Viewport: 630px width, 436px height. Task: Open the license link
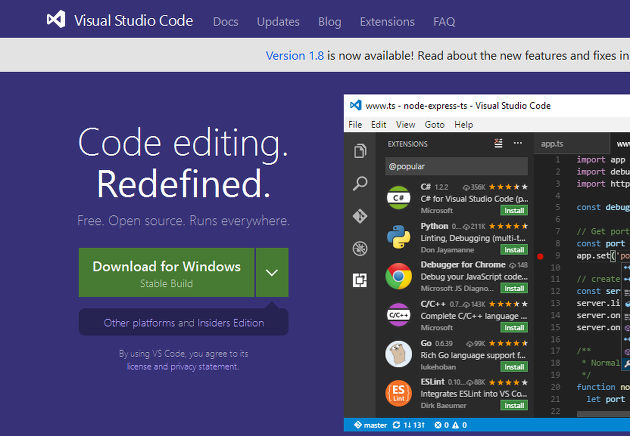coord(139,366)
